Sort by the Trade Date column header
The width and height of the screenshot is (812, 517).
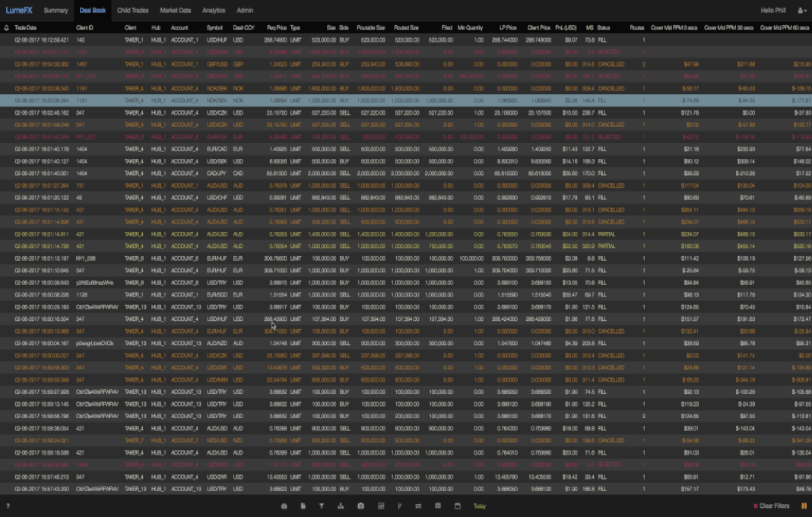point(25,28)
